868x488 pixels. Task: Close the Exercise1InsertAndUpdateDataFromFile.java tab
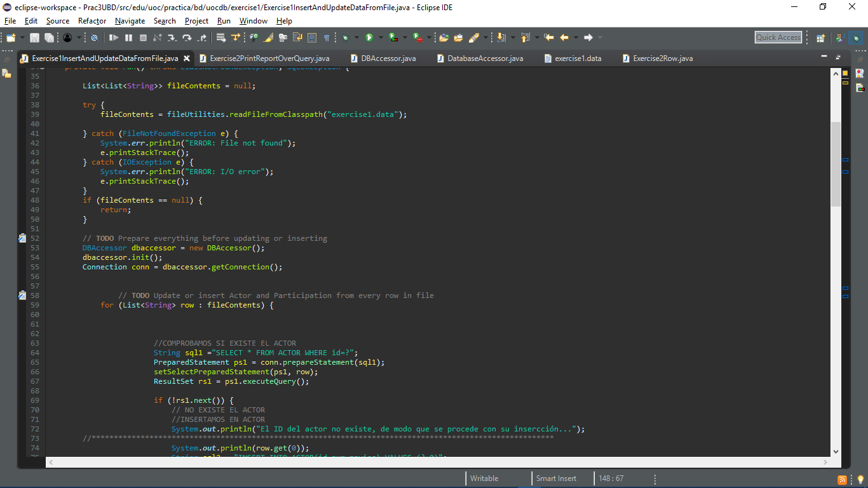[x=187, y=58]
